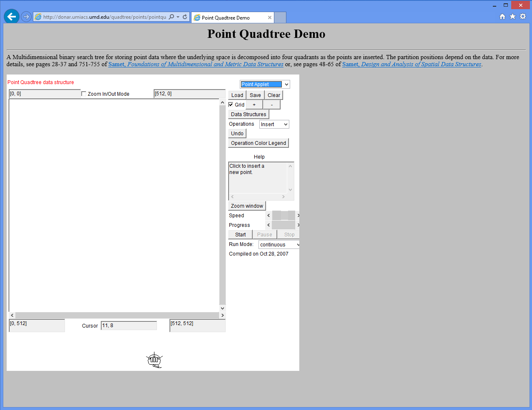Viewport: 532px width, 410px height.
Task: Open browser Home with the home icon
Action: coord(502,16)
